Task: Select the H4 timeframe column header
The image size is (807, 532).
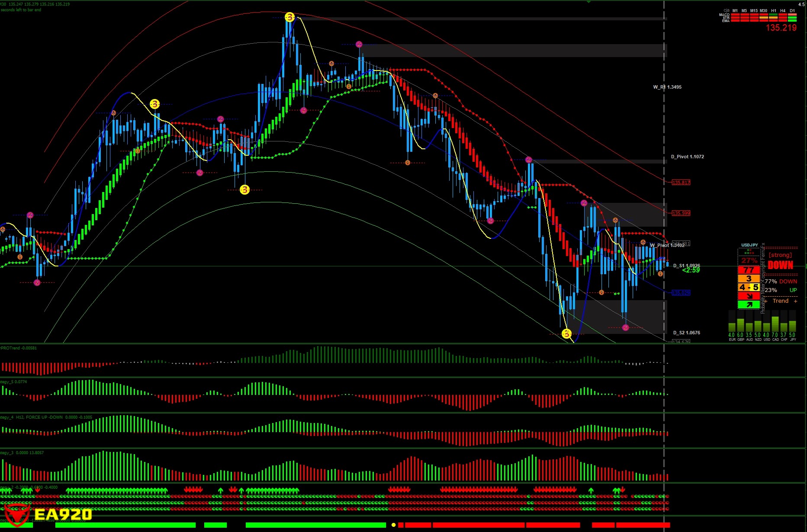Action: click(783, 10)
